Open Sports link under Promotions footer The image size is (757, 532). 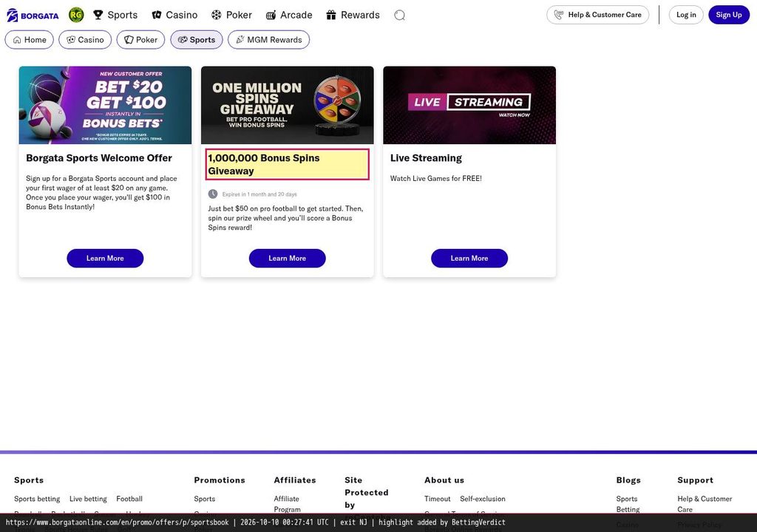coord(205,499)
